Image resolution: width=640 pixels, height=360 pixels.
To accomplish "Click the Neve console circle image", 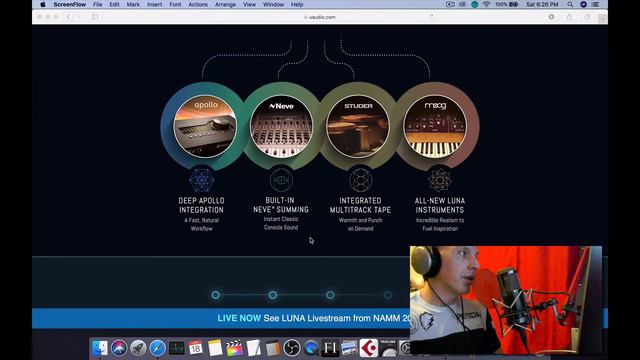I will (x=281, y=127).
